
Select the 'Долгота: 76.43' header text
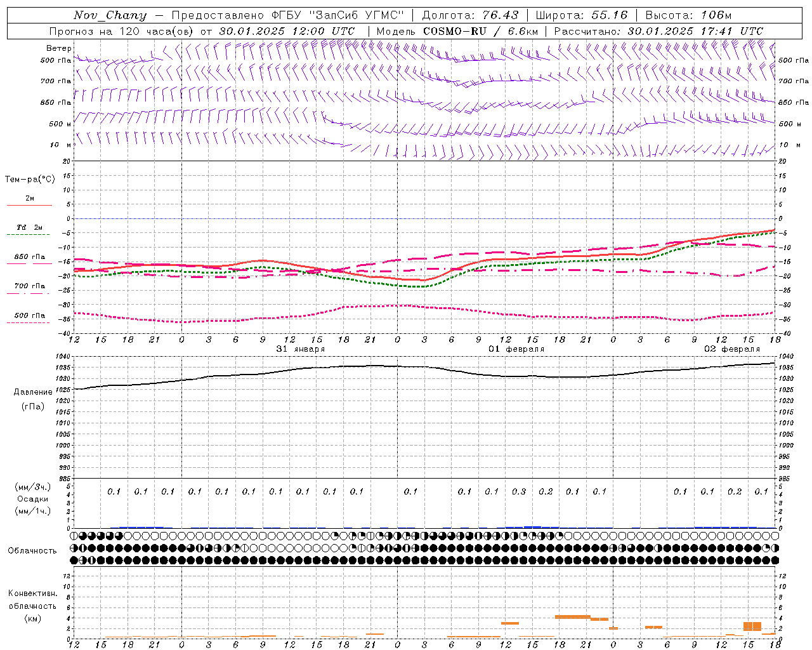tap(470, 15)
